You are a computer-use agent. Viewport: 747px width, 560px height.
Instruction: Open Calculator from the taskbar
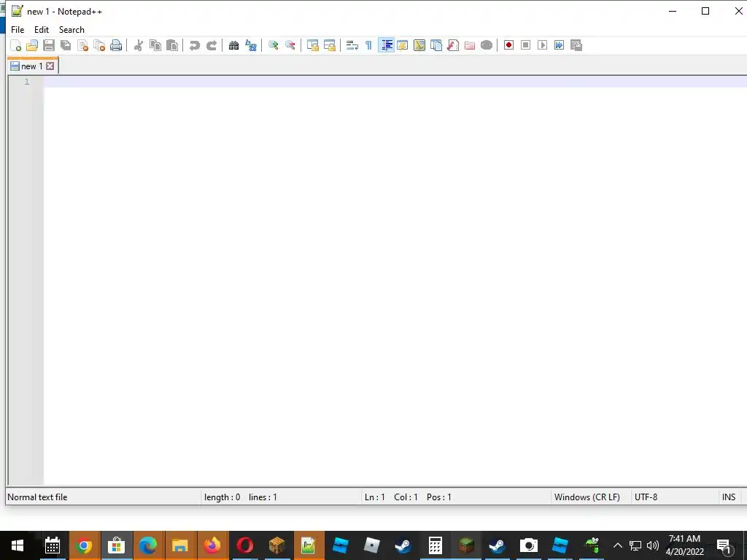click(435, 545)
